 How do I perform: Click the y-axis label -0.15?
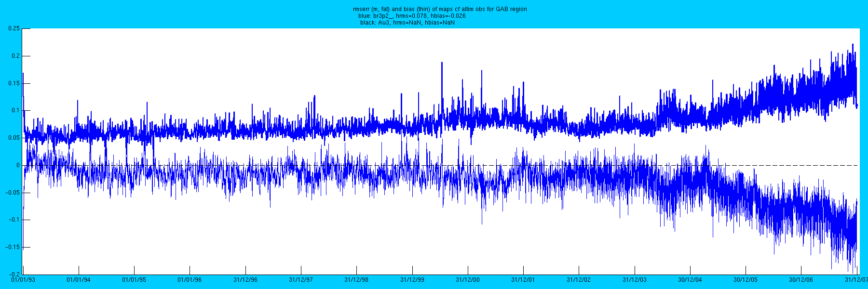point(13,247)
